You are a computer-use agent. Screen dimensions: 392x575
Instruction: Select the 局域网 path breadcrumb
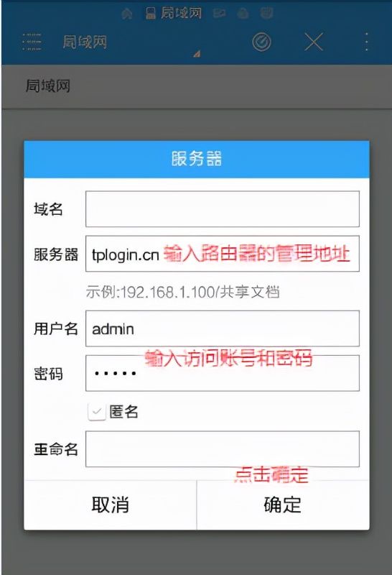point(48,86)
